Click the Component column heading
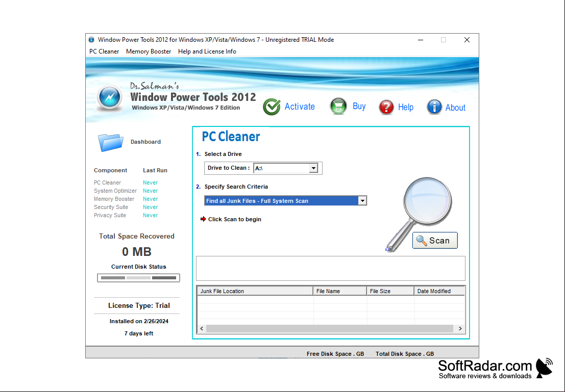 click(110, 170)
